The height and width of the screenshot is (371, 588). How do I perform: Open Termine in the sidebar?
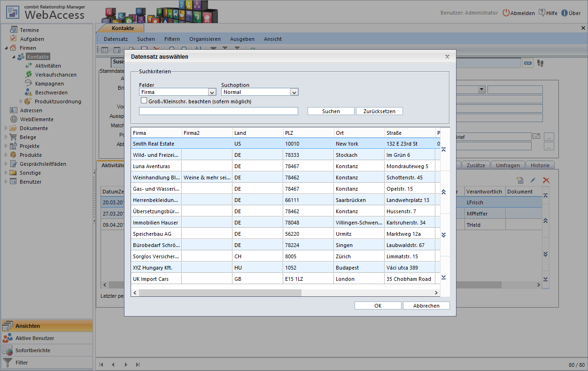[x=29, y=30]
